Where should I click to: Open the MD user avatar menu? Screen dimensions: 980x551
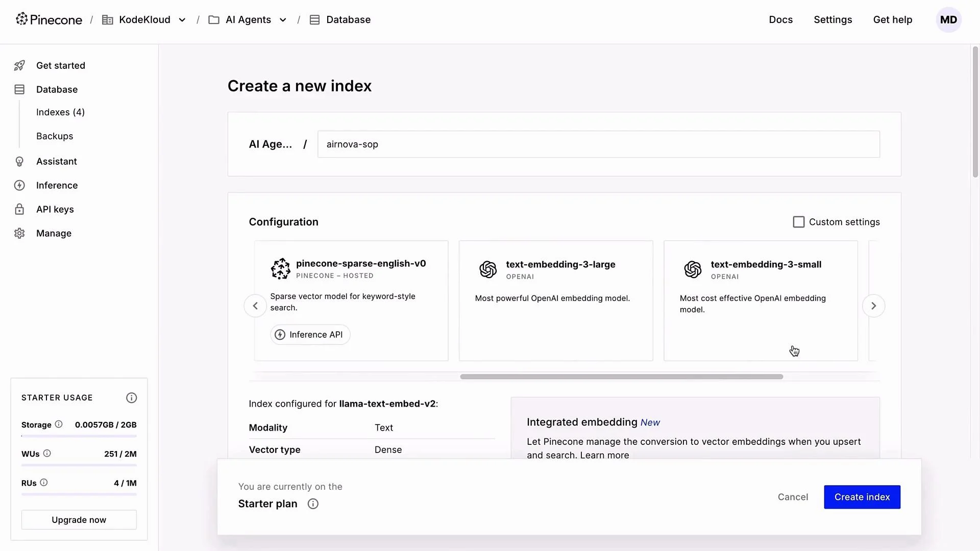click(948, 20)
